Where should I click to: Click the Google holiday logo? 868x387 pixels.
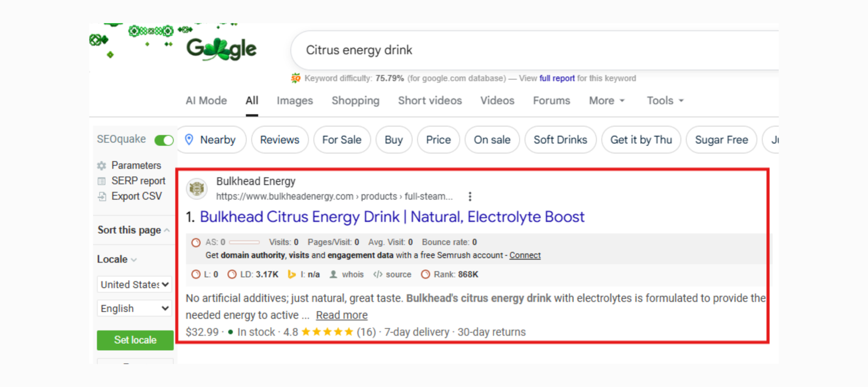221,49
